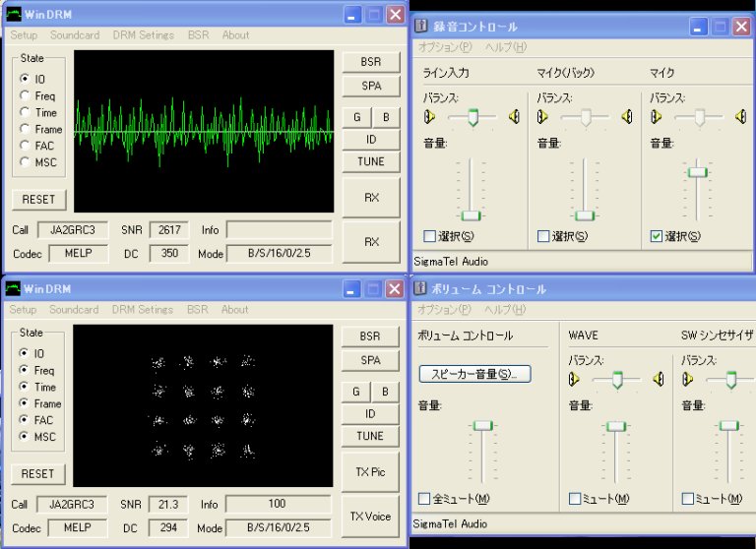Click ライン入力 volume slider thumb
This screenshot has height=549, width=756.
[x=471, y=215]
